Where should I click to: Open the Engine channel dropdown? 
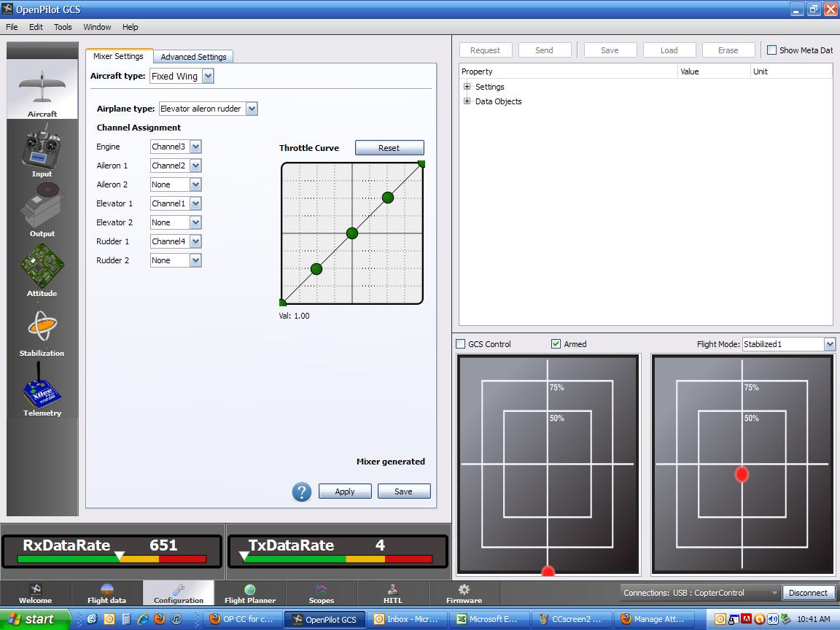point(176,147)
